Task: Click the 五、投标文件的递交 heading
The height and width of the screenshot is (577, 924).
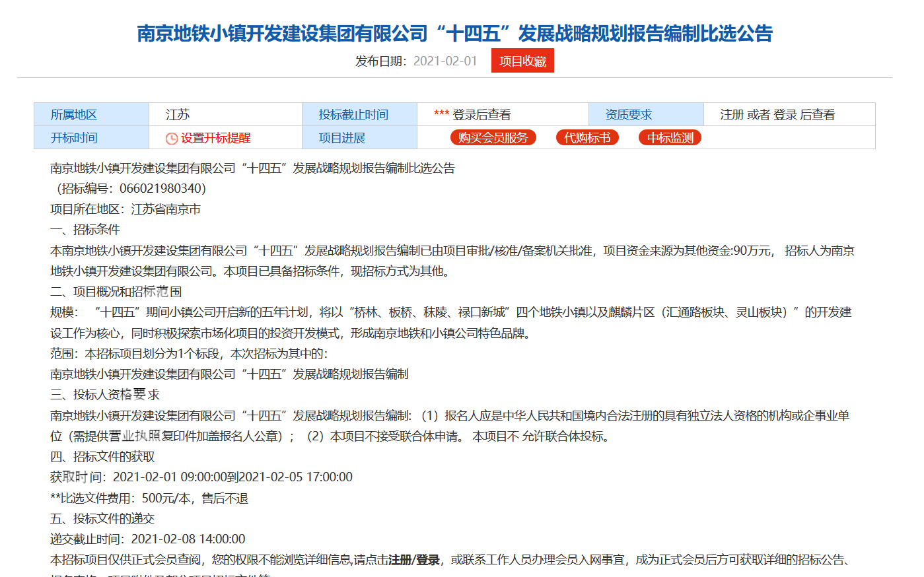Action: pos(102,519)
